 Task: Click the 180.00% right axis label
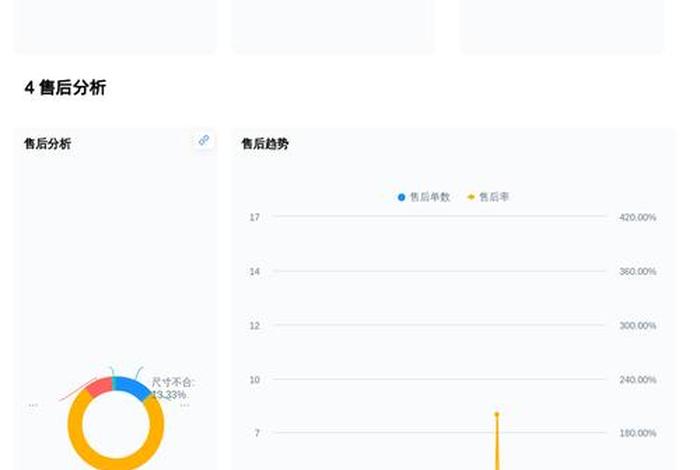tap(638, 433)
